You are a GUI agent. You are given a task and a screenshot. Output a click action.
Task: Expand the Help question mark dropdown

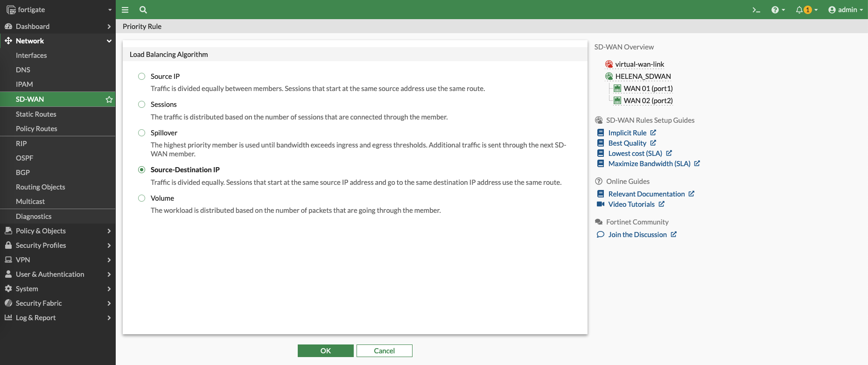(778, 10)
